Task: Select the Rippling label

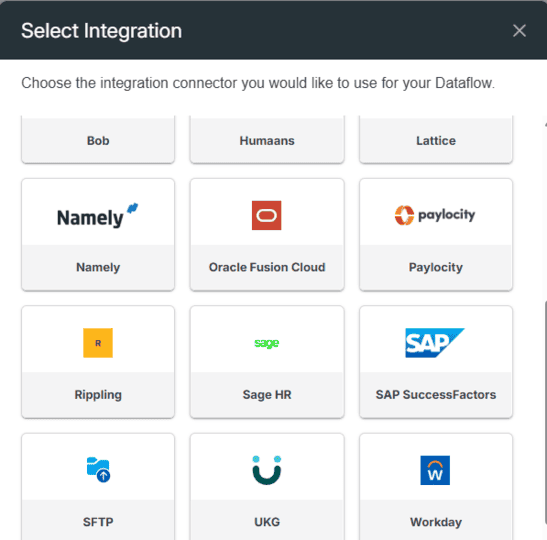Action: tap(98, 395)
